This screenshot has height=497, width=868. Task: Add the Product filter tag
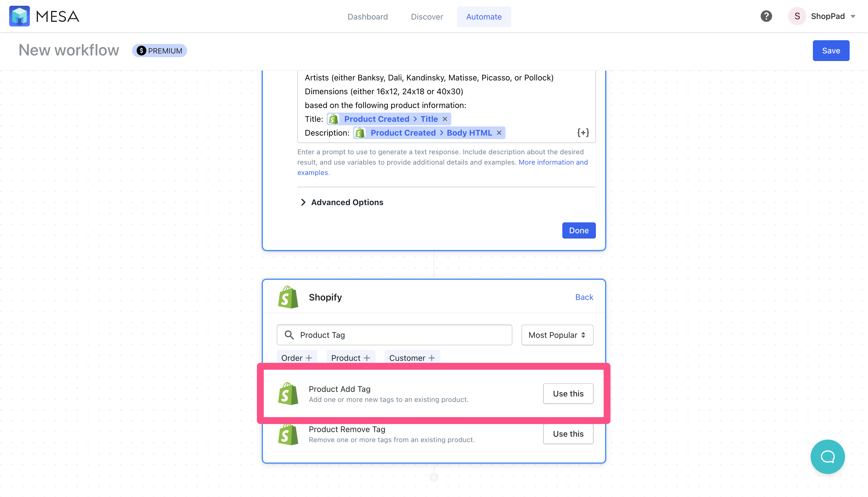(x=350, y=358)
